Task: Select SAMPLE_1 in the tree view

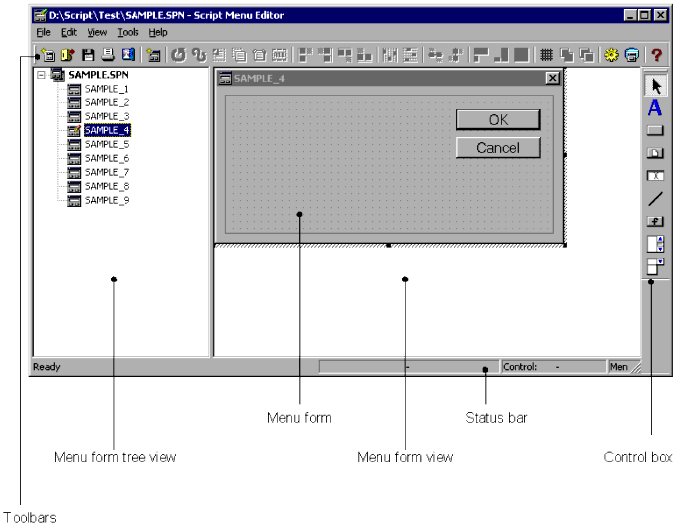Action: click(x=106, y=89)
